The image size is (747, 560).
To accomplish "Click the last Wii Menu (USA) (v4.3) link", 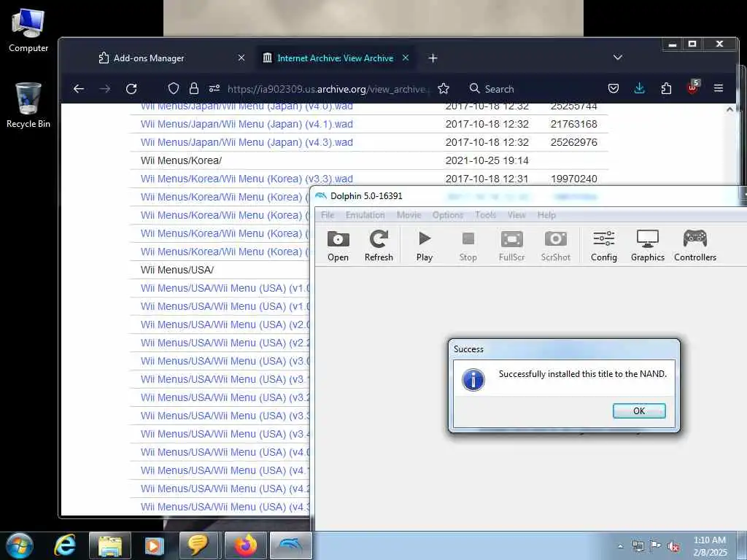I will (x=225, y=507).
